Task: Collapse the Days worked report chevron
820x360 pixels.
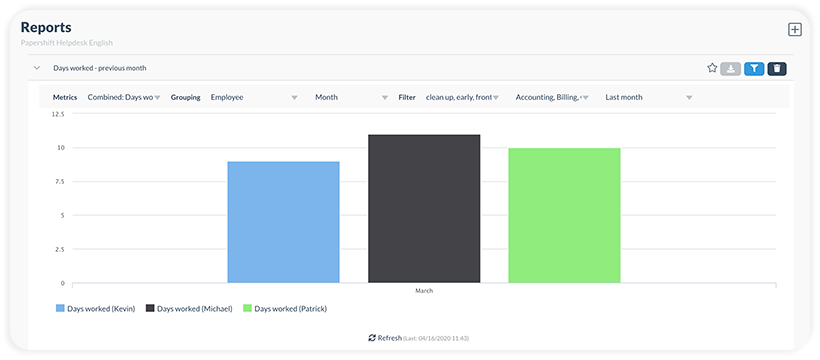Action: click(37, 68)
